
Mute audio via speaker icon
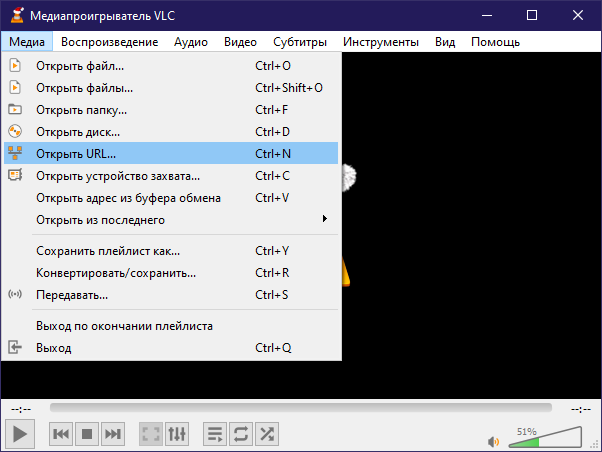click(x=493, y=440)
